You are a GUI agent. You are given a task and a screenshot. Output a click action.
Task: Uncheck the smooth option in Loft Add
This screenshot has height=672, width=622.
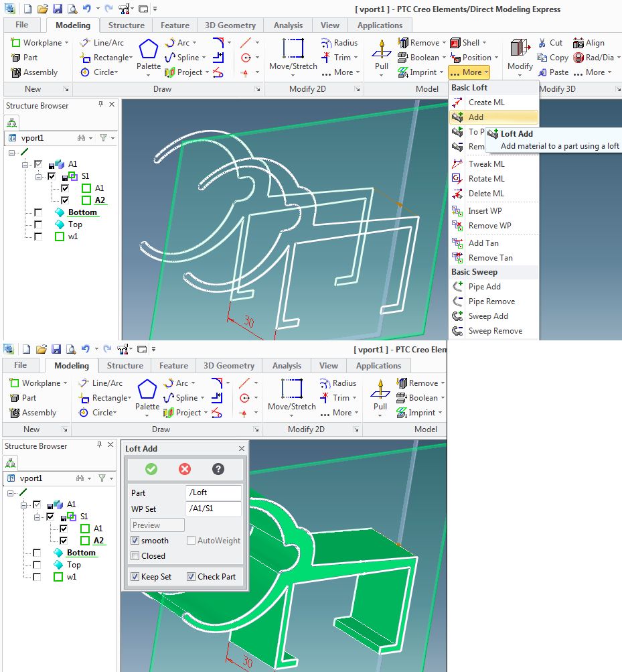(135, 541)
